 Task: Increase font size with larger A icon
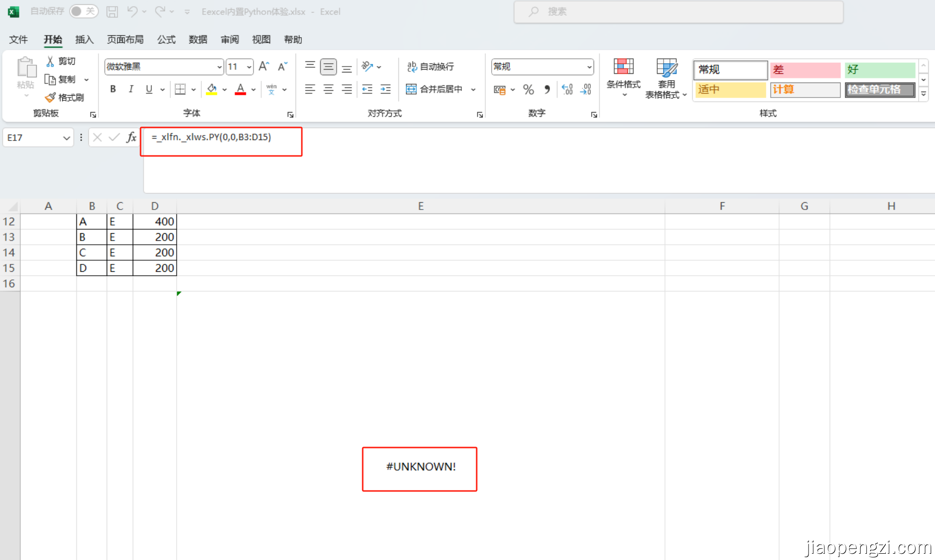(264, 66)
